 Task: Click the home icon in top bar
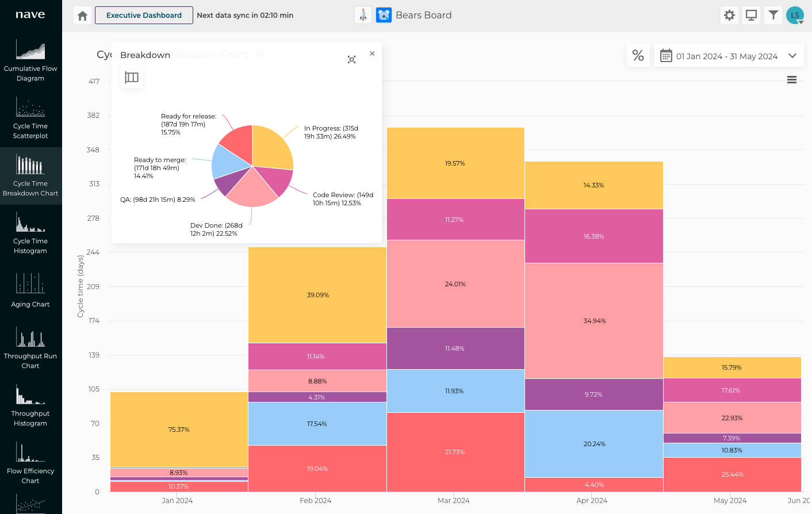click(83, 16)
